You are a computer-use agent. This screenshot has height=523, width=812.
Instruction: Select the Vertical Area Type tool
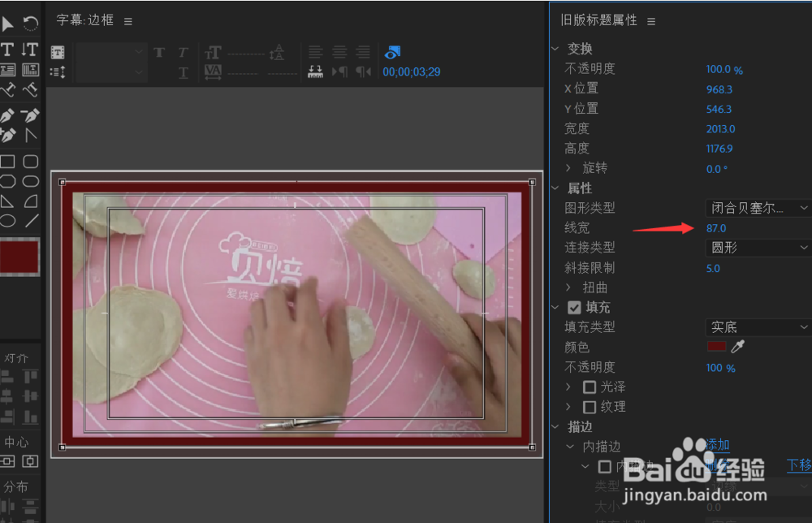tap(30, 69)
